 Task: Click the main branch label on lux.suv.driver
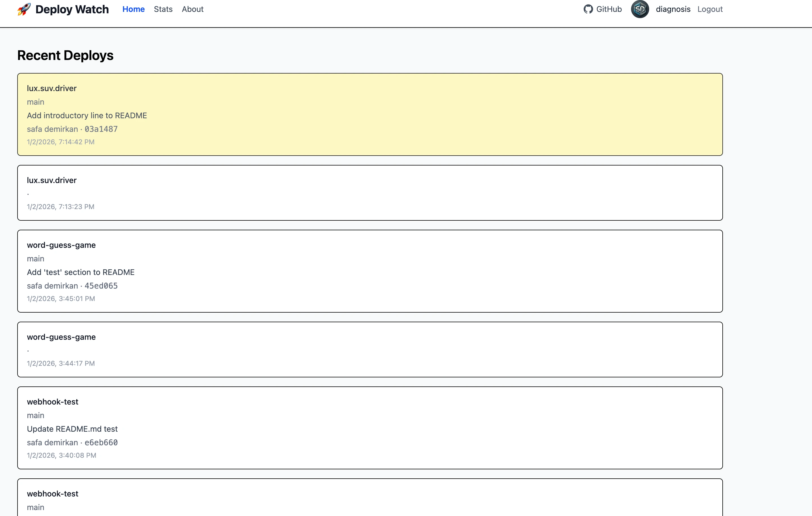coord(35,102)
